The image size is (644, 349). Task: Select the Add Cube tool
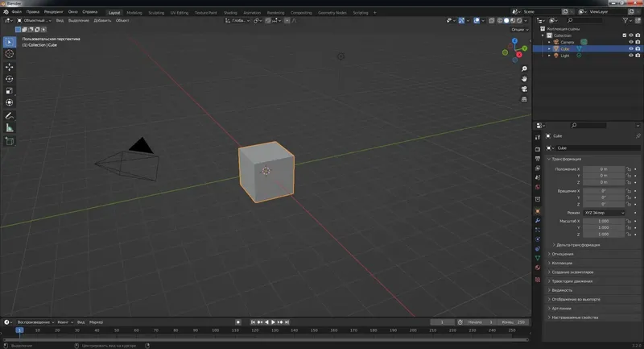tap(10, 141)
